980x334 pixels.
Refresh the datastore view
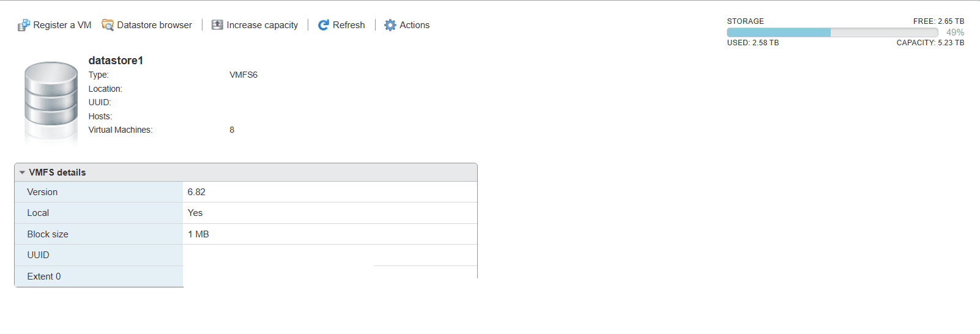point(341,25)
